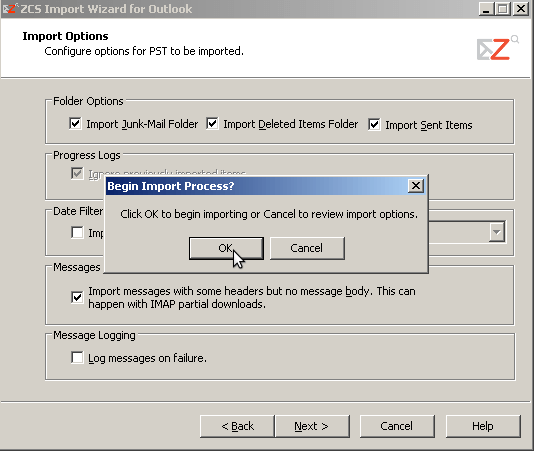Go to the previous step with Back
The width and height of the screenshot is (534, 452).
237,426
